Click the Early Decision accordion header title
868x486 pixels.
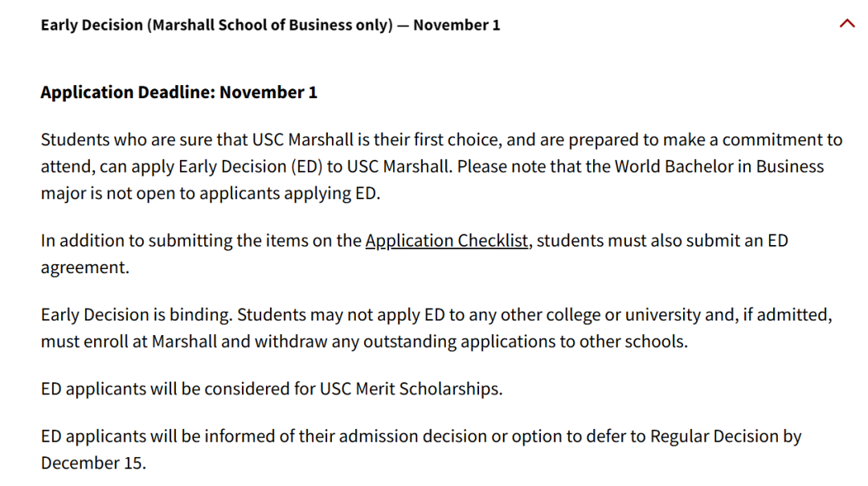pyautogui.click(x=270, y=26)
